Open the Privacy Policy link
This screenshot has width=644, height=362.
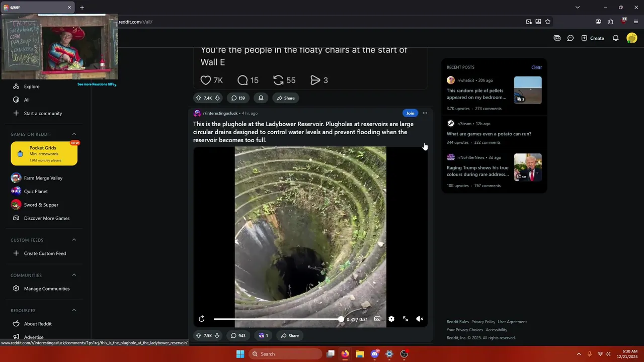(x=483, y=322)
